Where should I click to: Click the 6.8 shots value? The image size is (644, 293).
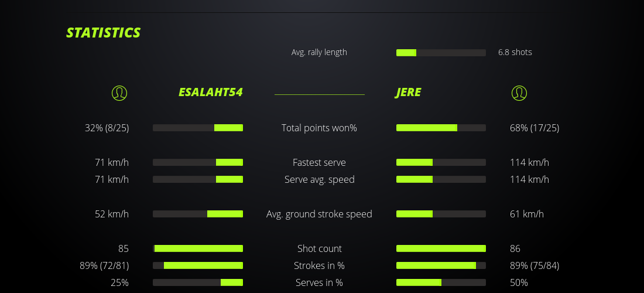tap(515, 52)
